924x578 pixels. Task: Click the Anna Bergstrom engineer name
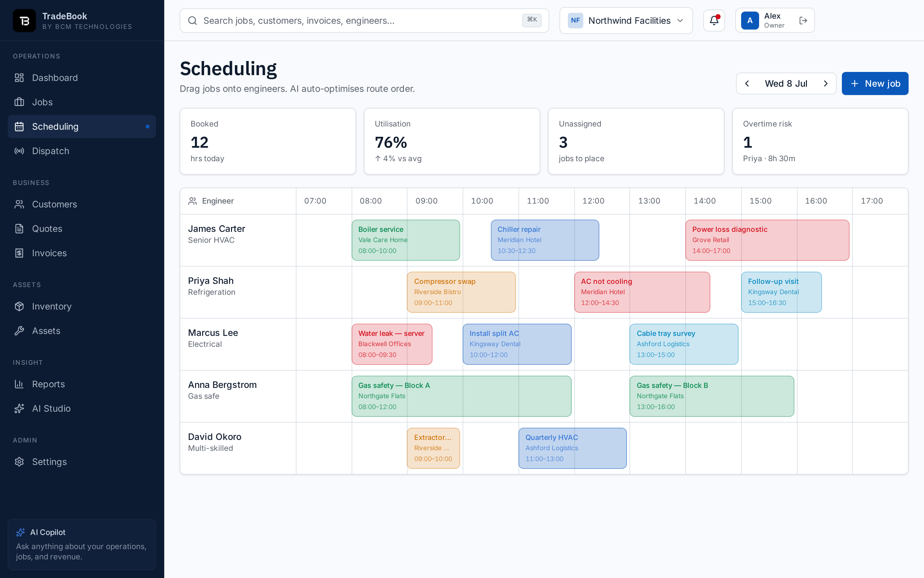pyautogui.click(x=222, y=385)
